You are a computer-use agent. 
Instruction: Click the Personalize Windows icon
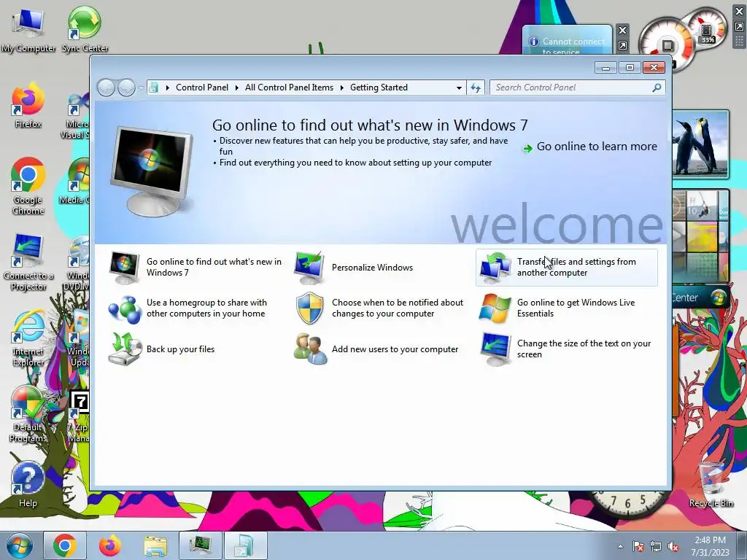pos(309,268)
